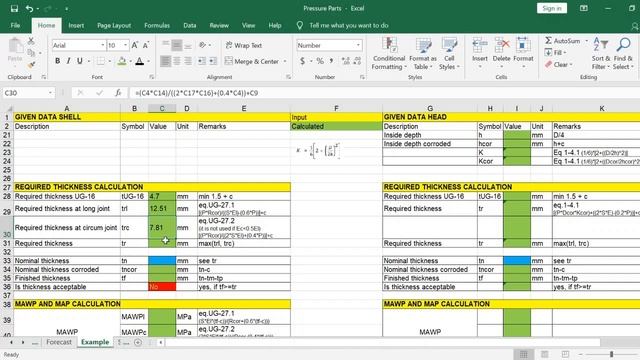Expand the AutoSum dropdown arrow
Image resolution: width=640 pixels, height=360 pixels.
pyautogui.click(x=587, y=41)
